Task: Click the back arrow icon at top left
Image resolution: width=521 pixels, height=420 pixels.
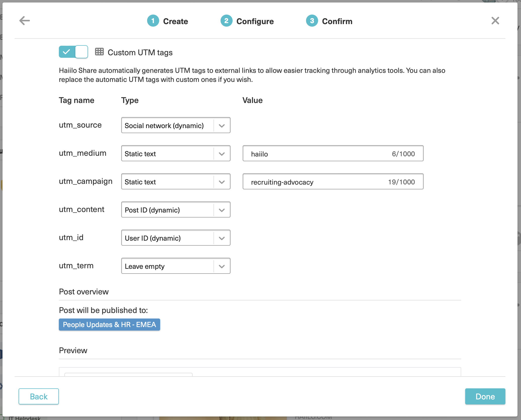Action: click(25, 21)
